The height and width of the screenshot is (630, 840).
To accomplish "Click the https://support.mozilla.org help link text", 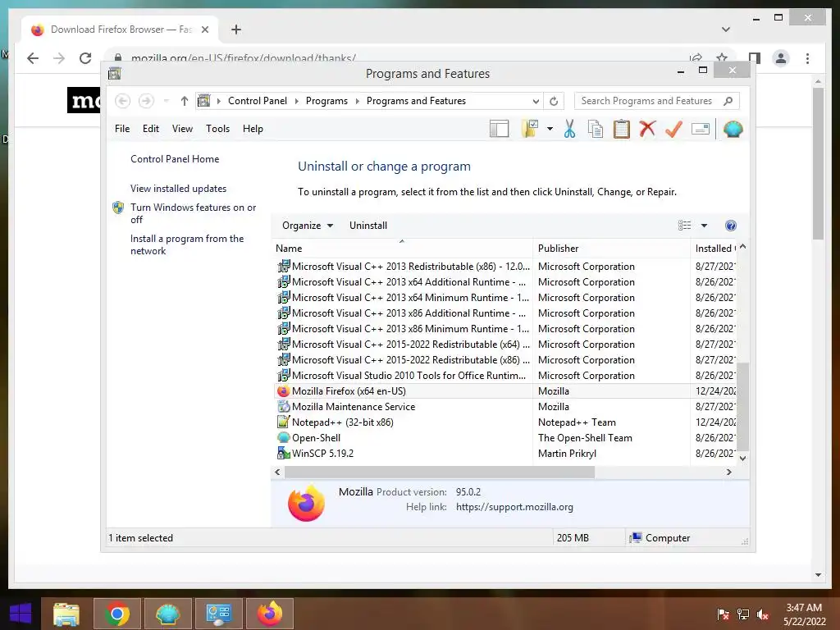I will coord(514,507).
